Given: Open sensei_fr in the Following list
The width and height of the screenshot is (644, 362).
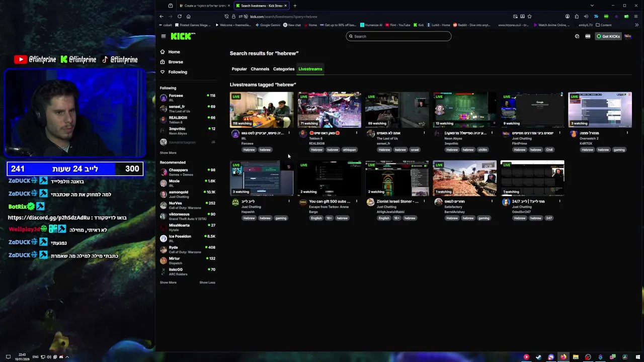Looking at the screenshot, I should [x=187, y=109].
